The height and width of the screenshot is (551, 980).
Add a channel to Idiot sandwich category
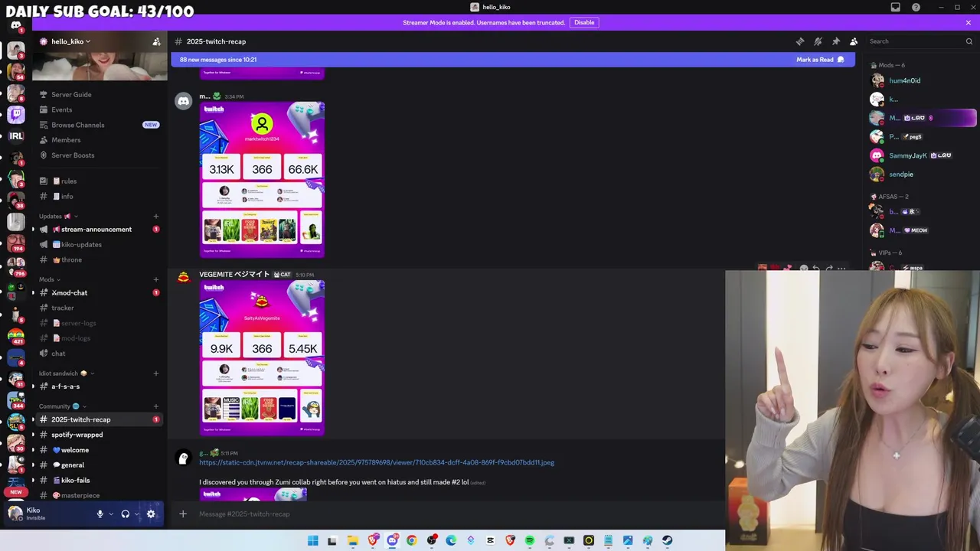(156, 373)
